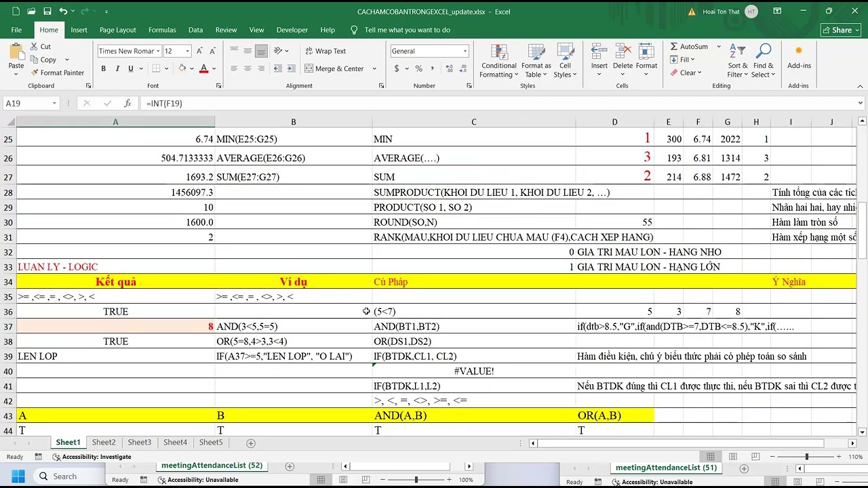Screen dimensions: 868x488
Task: Select Center horizontal alignment
Action: coord(248,68)
